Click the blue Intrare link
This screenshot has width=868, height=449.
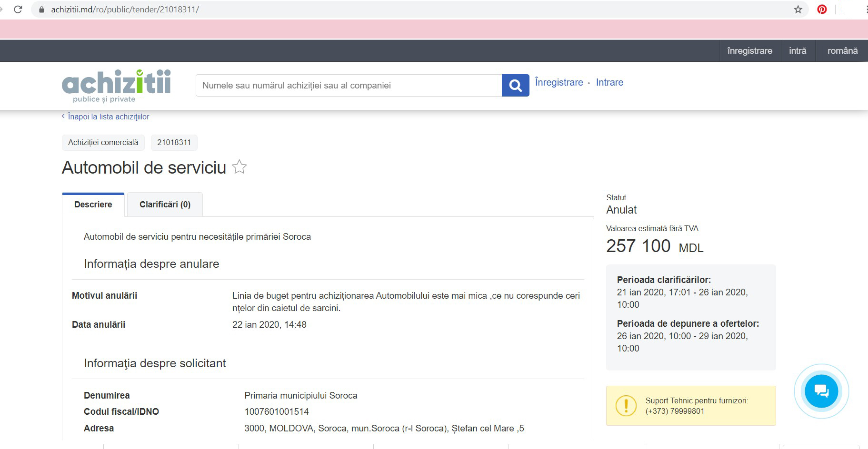tap(609, 82)
